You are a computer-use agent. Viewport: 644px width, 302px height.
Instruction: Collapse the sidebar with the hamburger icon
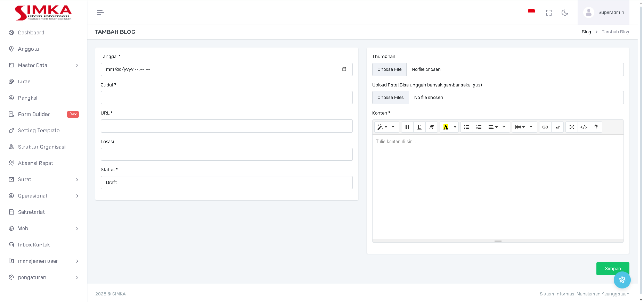(x=100, y=12)
